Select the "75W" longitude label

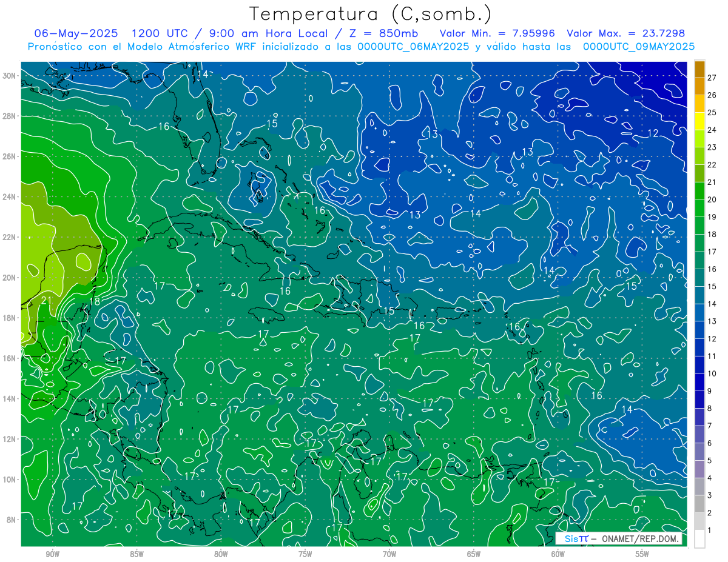pos(305,554)
